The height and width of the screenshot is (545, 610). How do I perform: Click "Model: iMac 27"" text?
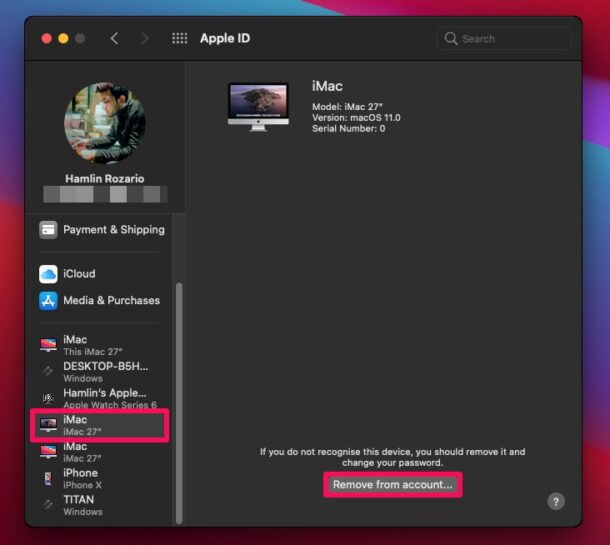pos(347,107)
